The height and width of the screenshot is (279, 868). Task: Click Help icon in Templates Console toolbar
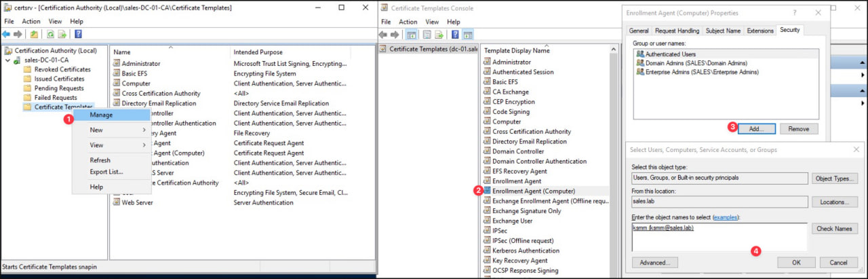(x=456, y=34)
